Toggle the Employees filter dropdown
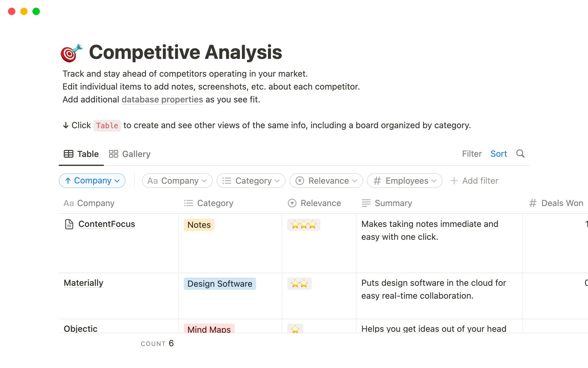The image size is (588, 368). [x=404, y=180]
